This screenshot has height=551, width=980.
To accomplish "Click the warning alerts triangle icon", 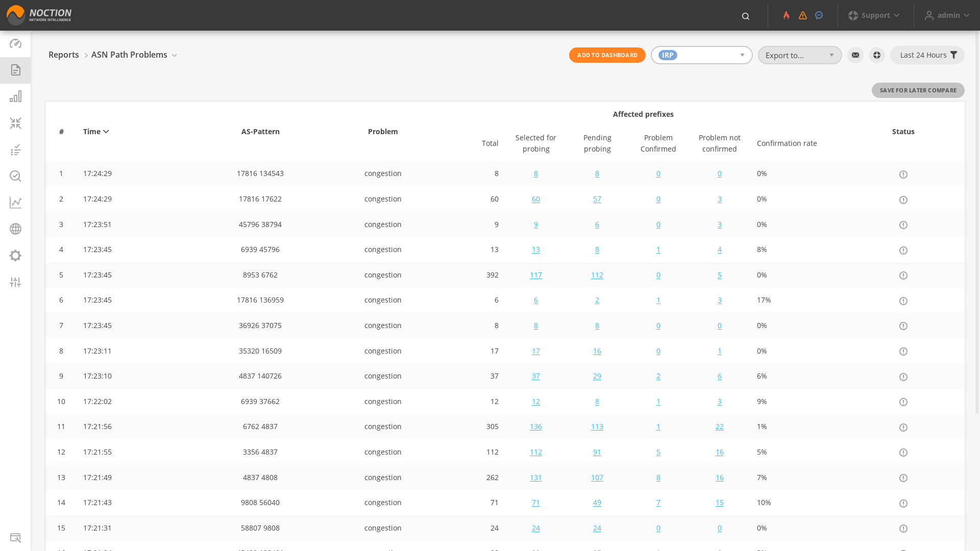I will [x=803, y=15].
